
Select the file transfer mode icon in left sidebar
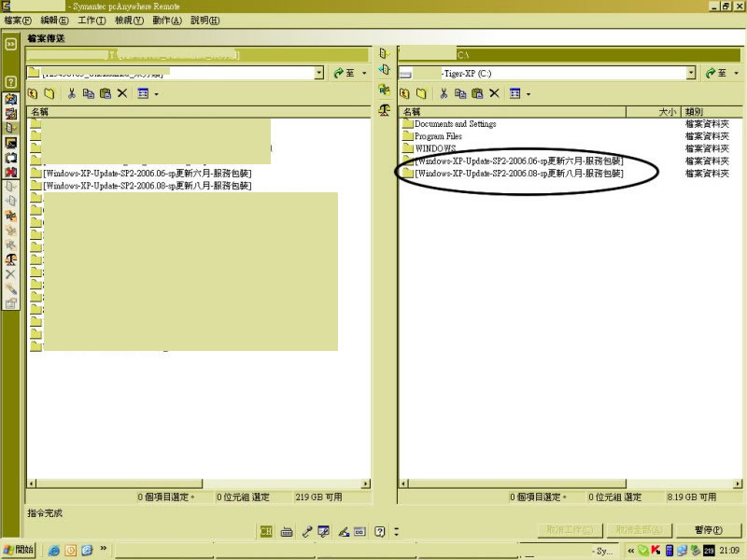coord(10,128)
